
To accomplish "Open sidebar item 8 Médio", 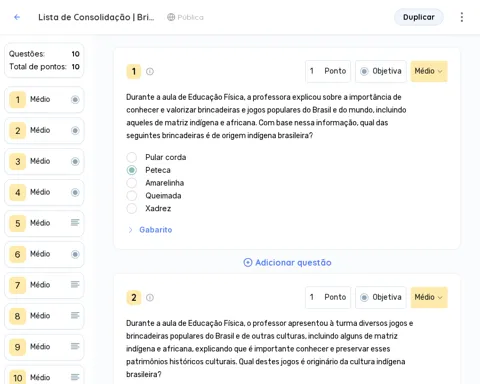I will point(44,316).
